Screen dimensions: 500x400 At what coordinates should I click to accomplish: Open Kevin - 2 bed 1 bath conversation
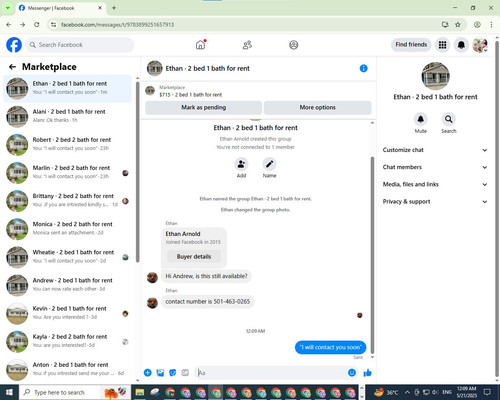pos(68,313)
